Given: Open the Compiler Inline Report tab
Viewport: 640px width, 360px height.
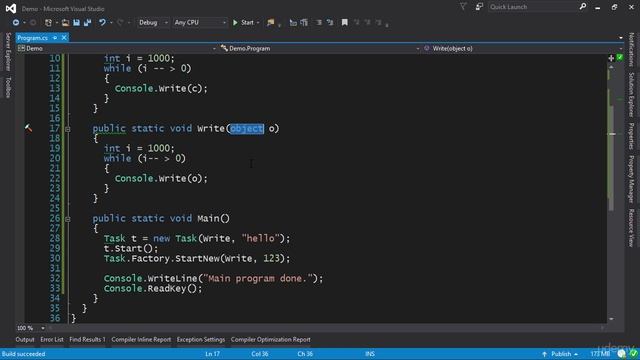Looking at the screenshot, I should pyautogui.click(x=141, y=339).
